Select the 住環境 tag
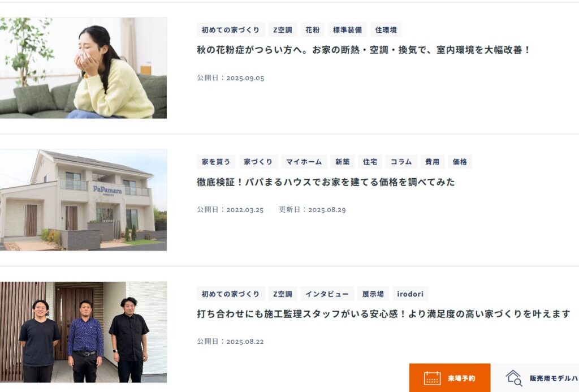This screenshot has height=392, width=579. pyautogui.click(x=386, y=30)
